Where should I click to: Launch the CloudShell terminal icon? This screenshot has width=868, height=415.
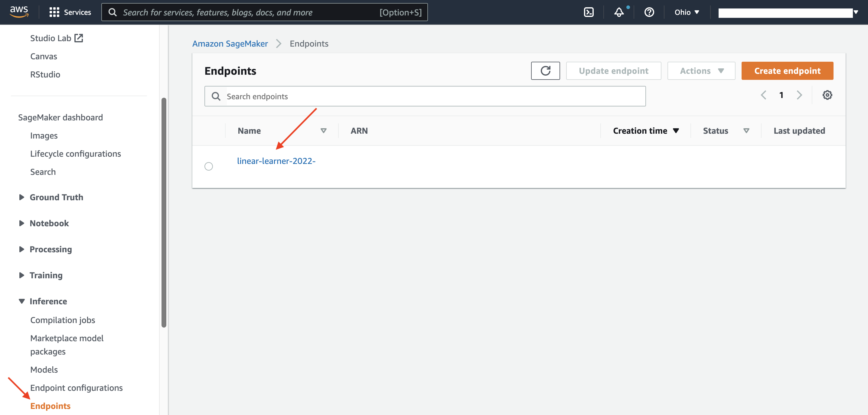point(588,12)
